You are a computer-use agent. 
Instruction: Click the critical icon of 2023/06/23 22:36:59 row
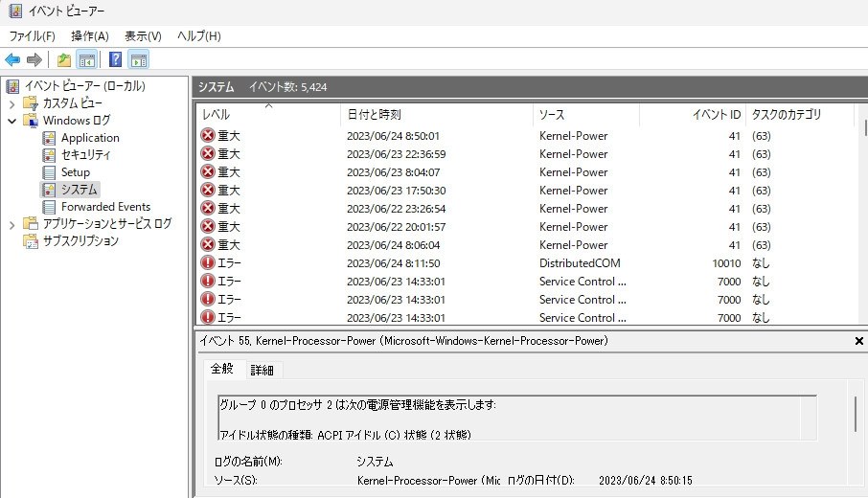click(x=208, y=154)
